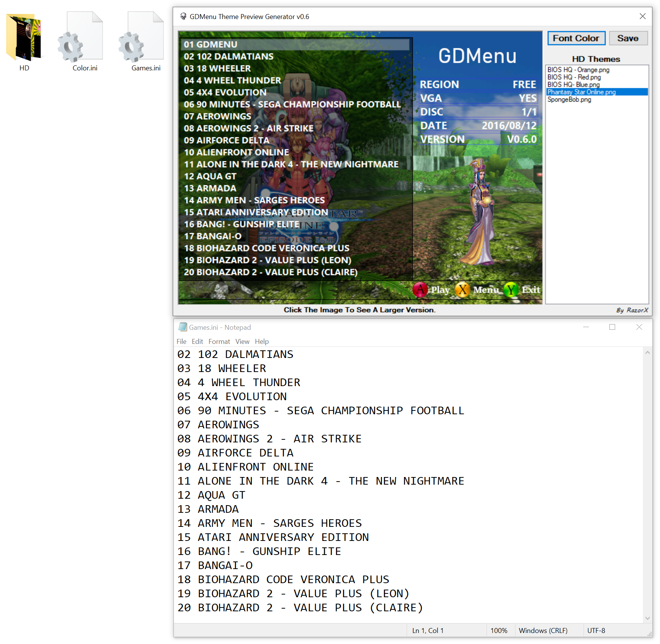The width and height of the screenshot is (660, 644).
Task: Click the Notepad scrollbar down arrow
Action: pyautogui.click(x=647, y=618)
